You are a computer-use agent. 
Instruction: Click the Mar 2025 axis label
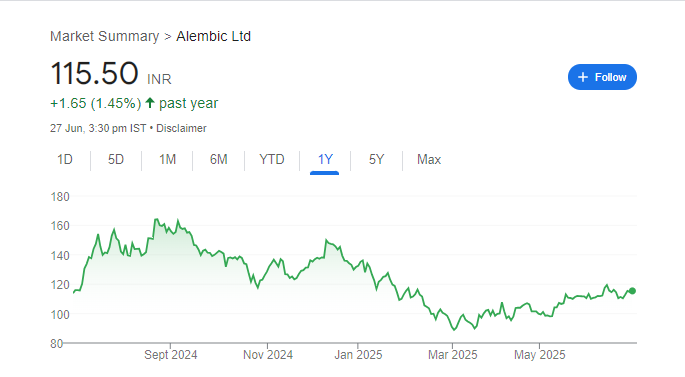453,355
